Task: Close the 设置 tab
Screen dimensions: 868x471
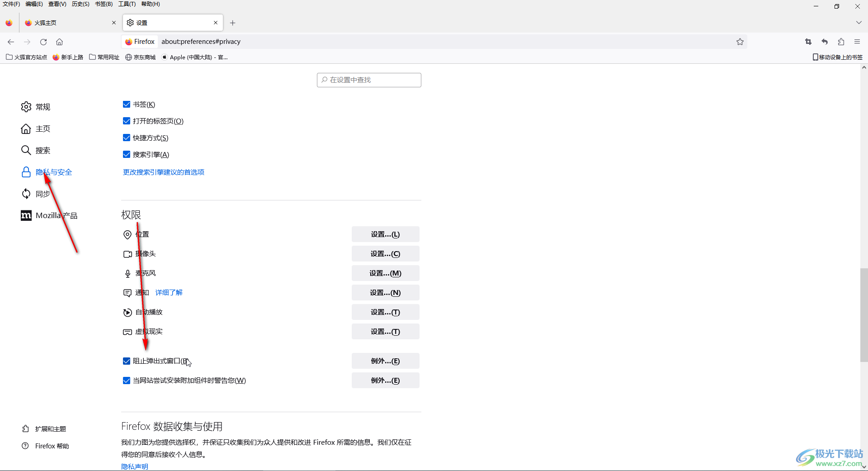Action: point(216,23)
